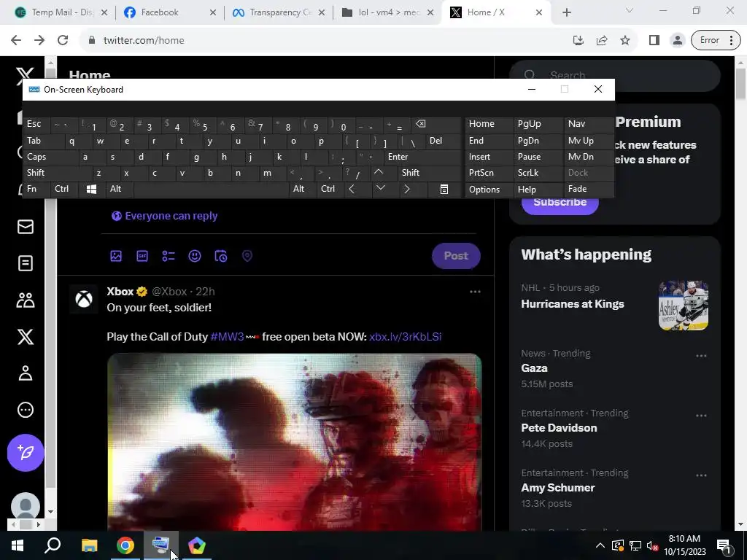Click context menu key on on-screen keyboard
This screenshot has height=560, width=747.
click(x=444, y=189)
